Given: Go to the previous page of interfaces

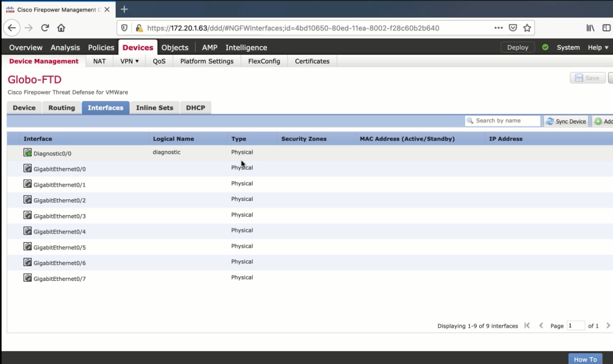Looking at the screenshot, I should click(541, 326).
